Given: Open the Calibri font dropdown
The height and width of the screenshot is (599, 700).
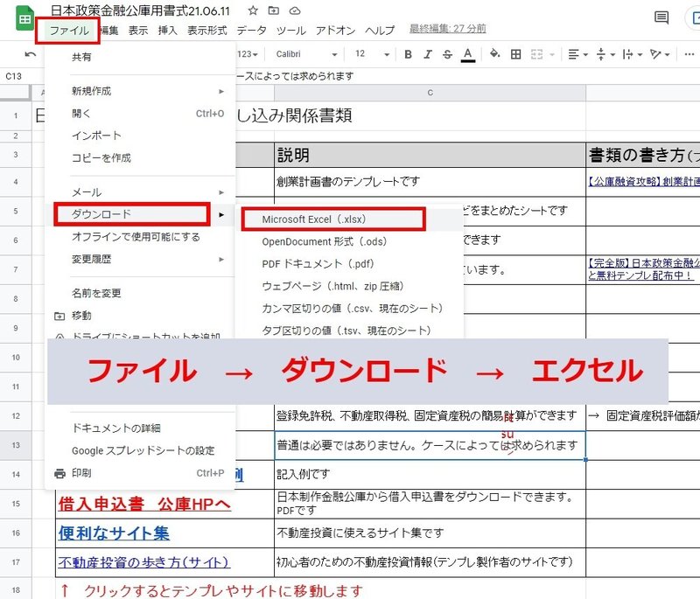Looking at the screenshot, I should tap(306, 54).
